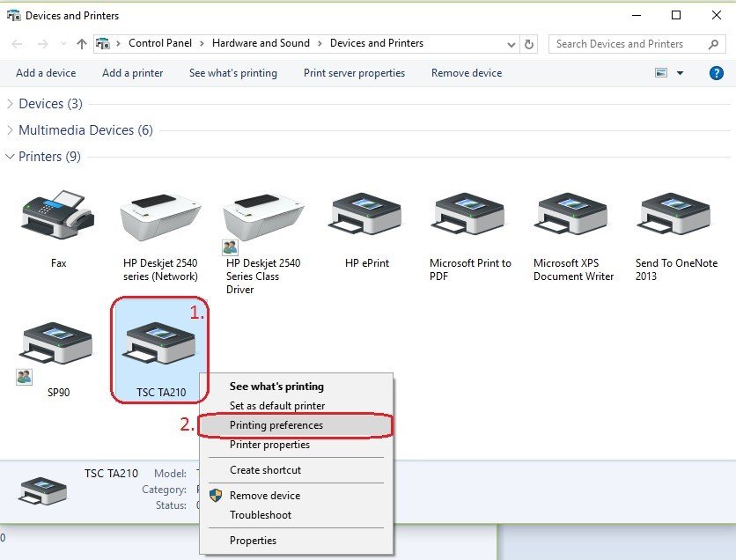Choose Printing preferences from context menu

click(276, 425)
